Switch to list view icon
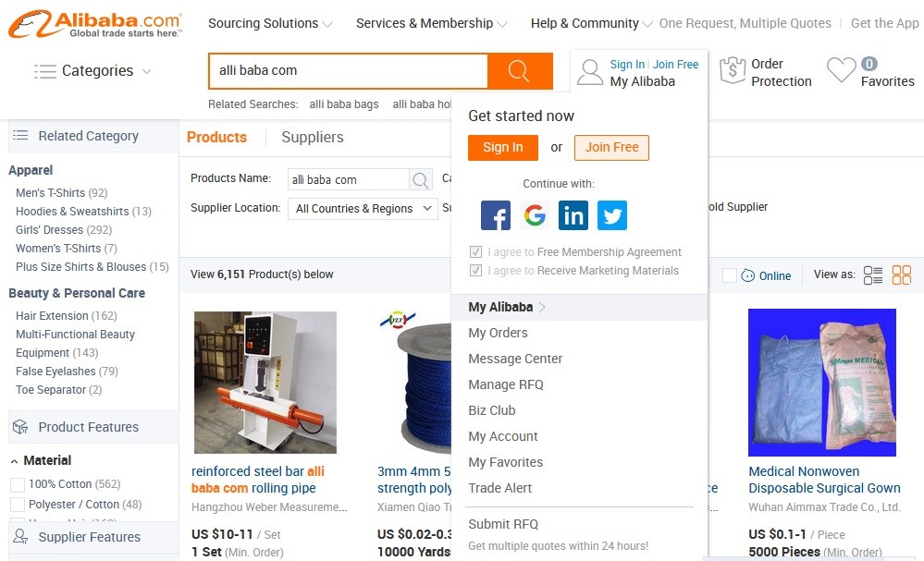This screenshot has height=561, width=924. pyautogui.click(x=873, y=274)
